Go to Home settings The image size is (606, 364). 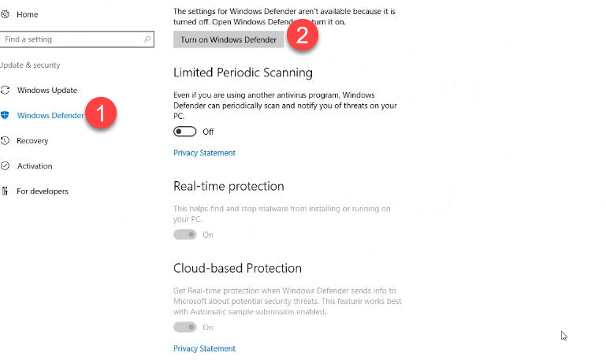coord(28,15)
